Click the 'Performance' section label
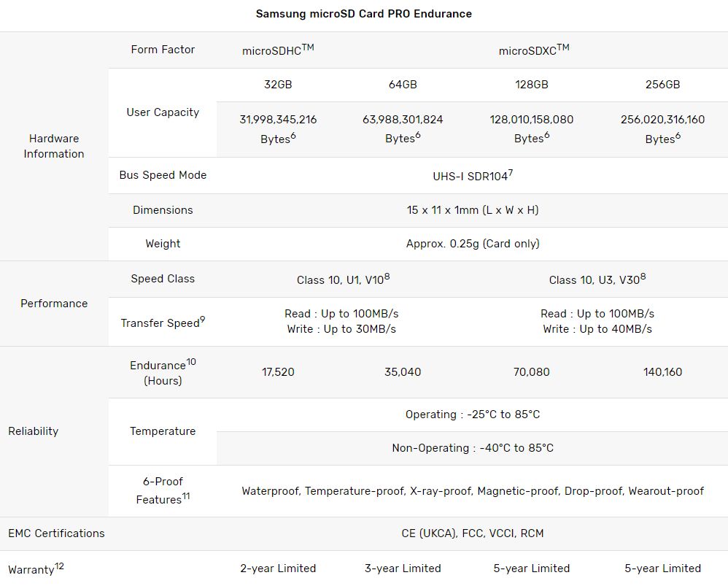Screen dimensions: 728x586 click(x=54, y=303)
